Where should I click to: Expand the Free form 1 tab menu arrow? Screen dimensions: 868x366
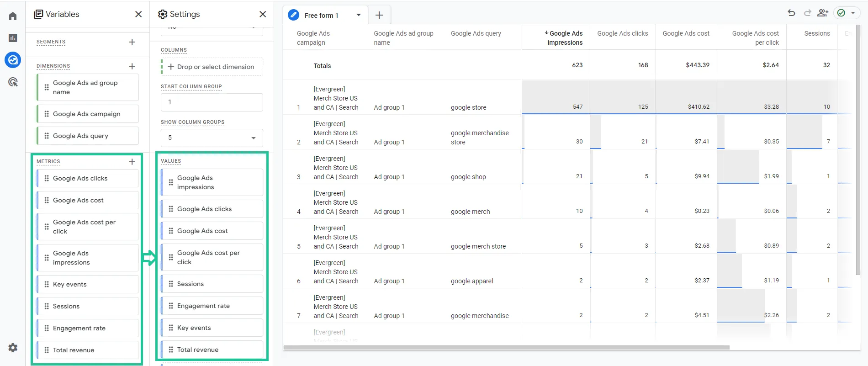[359, 15]
